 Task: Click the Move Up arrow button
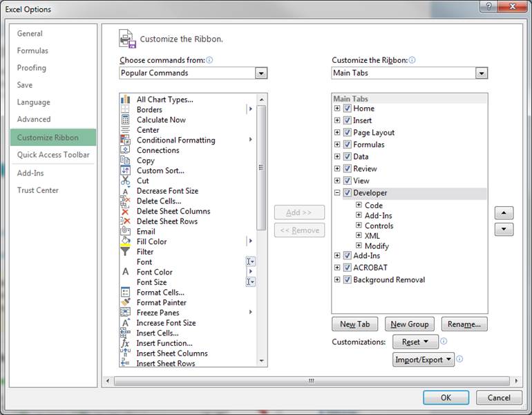pyautogui.click(x=504, y=213)
